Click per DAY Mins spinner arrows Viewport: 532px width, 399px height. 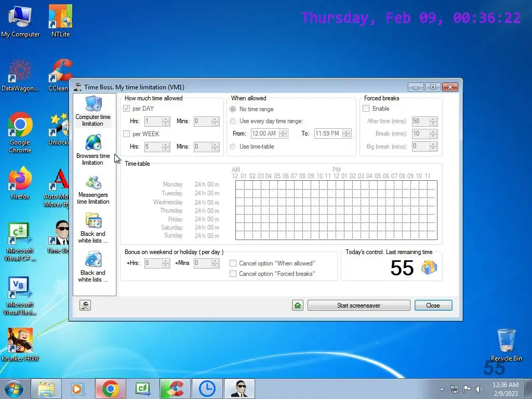[x=215, y=121]
